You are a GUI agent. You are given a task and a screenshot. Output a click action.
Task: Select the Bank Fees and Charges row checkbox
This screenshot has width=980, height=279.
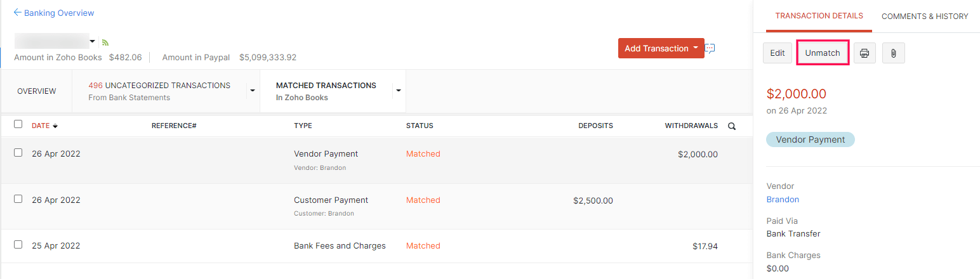18,245
